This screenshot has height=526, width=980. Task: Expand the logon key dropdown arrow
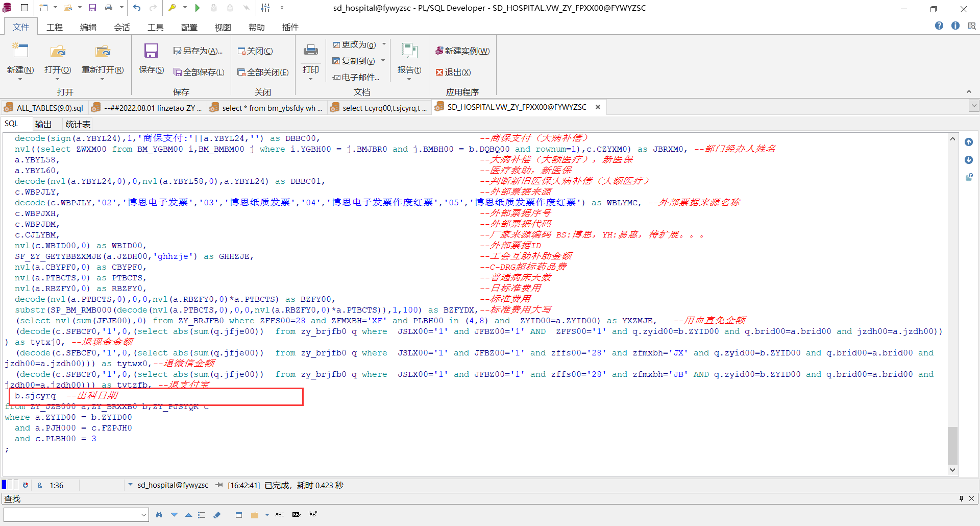coord(185,8)
